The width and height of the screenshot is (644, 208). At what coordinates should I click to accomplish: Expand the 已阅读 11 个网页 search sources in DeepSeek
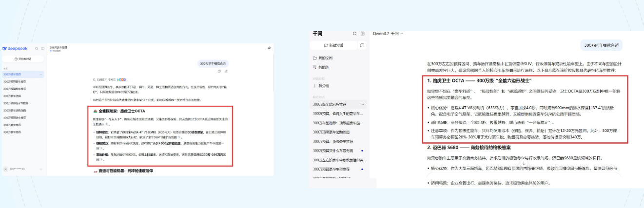pyautogui.click(x=110, y=79)
